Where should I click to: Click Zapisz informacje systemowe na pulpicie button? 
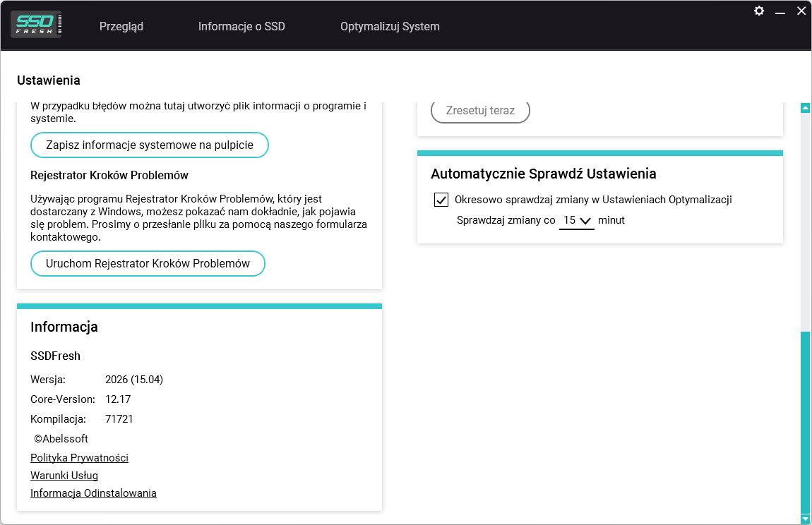coord(150,145)
